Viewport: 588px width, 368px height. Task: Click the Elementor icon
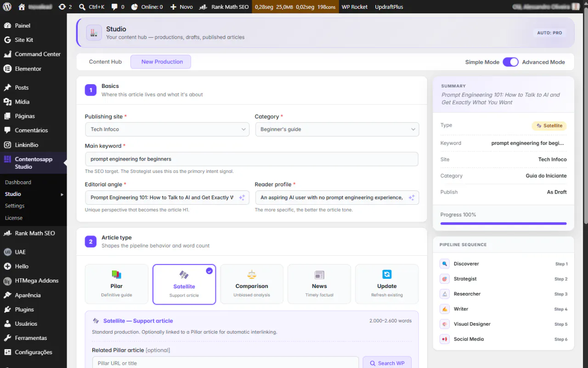7,69
